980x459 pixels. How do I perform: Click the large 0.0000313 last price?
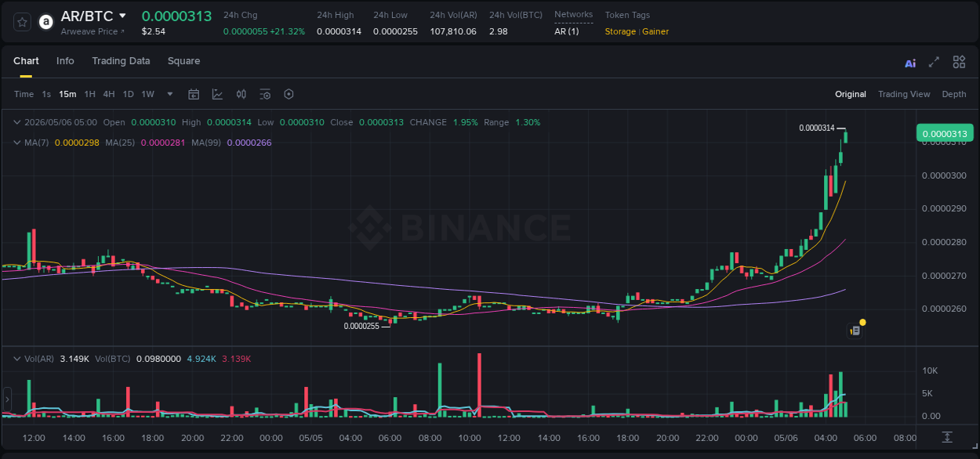point(176,16)
